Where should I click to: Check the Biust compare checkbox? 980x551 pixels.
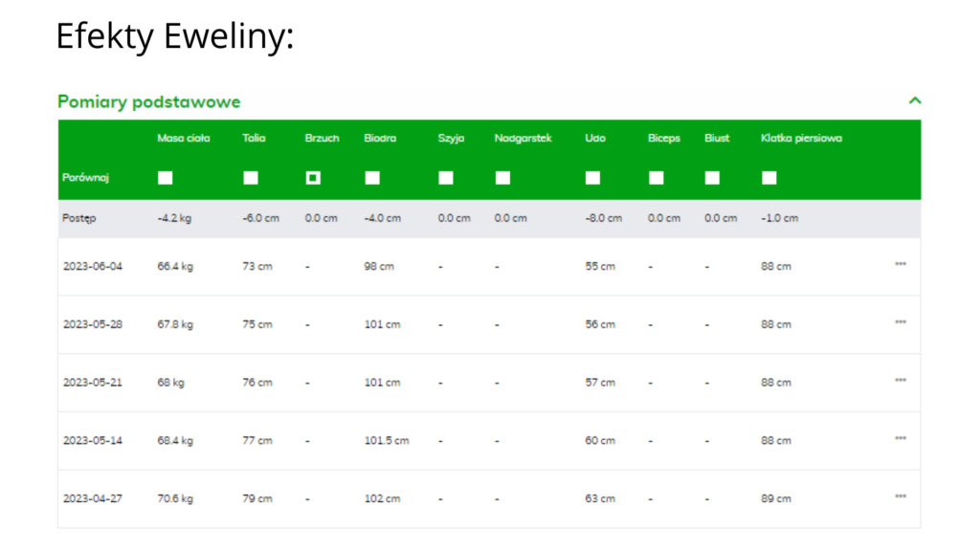point(712,178)
